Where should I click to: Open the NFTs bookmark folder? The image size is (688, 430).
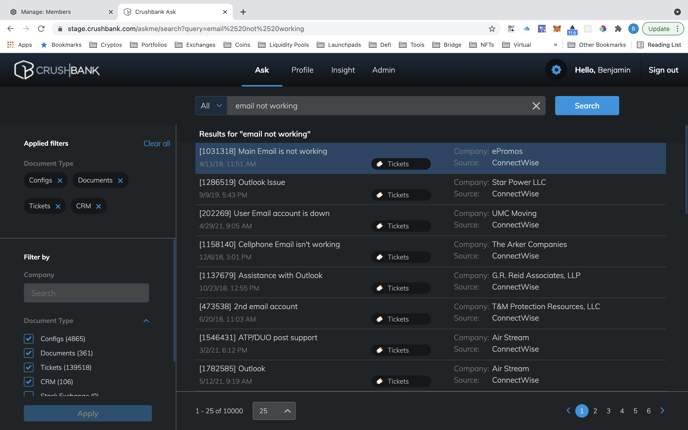482,45
